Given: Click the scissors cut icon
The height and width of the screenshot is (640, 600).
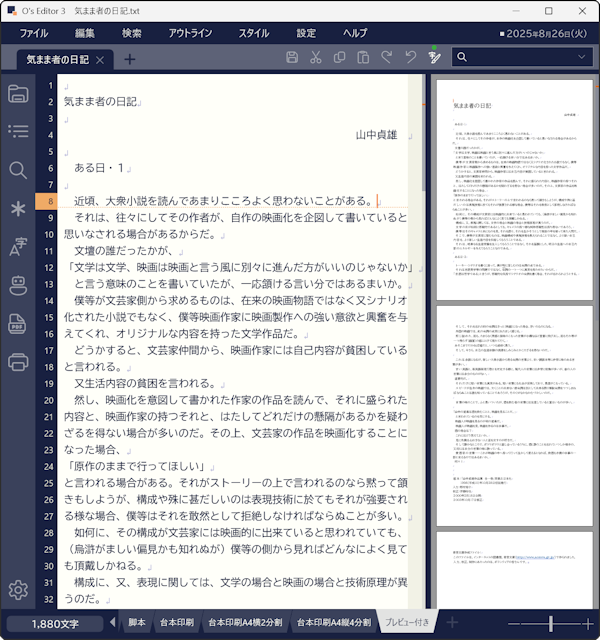Looking at the screenshot, I should [315, 58].
